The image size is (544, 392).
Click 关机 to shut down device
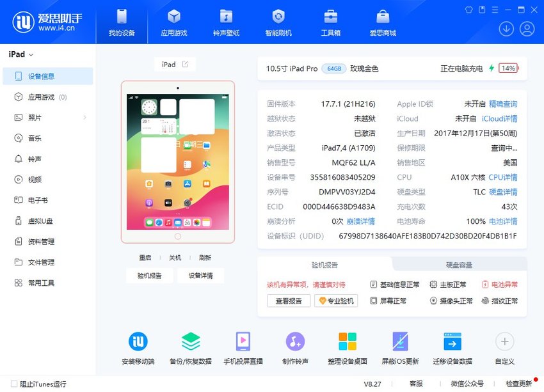point(175,258)
